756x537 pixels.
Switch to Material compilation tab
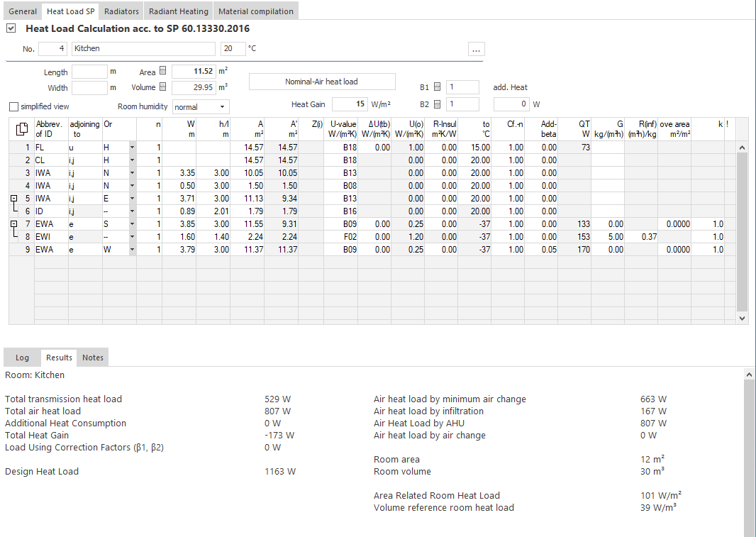tap(255, 11)
